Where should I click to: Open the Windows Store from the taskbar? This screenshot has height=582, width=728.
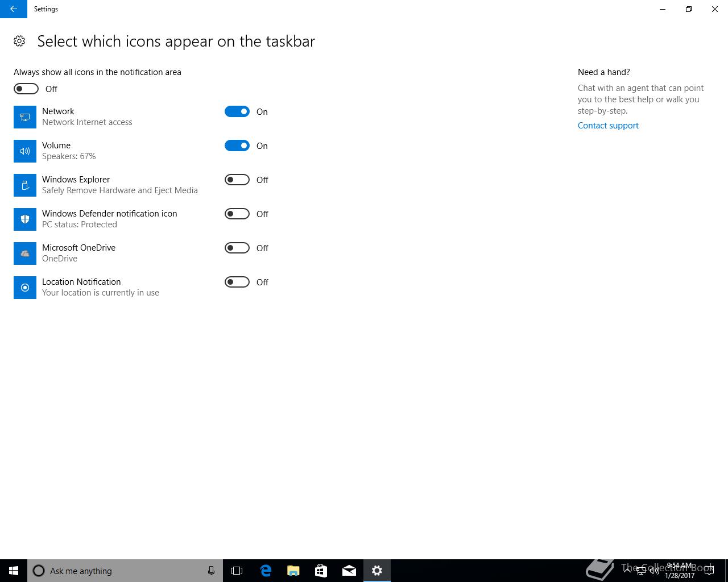tap(321, 571)
